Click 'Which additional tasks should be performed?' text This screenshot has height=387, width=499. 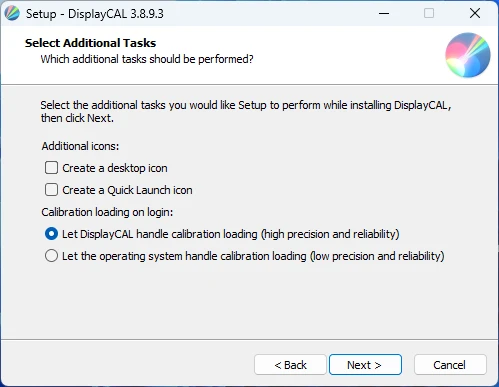(x=147, y=59)
